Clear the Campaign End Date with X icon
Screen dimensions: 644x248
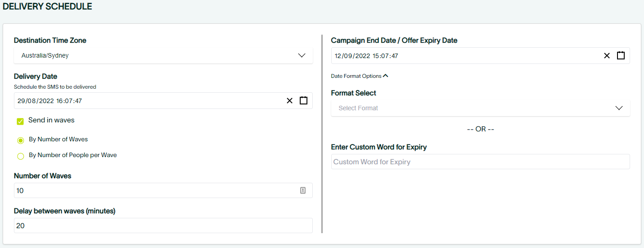point(607,56)
